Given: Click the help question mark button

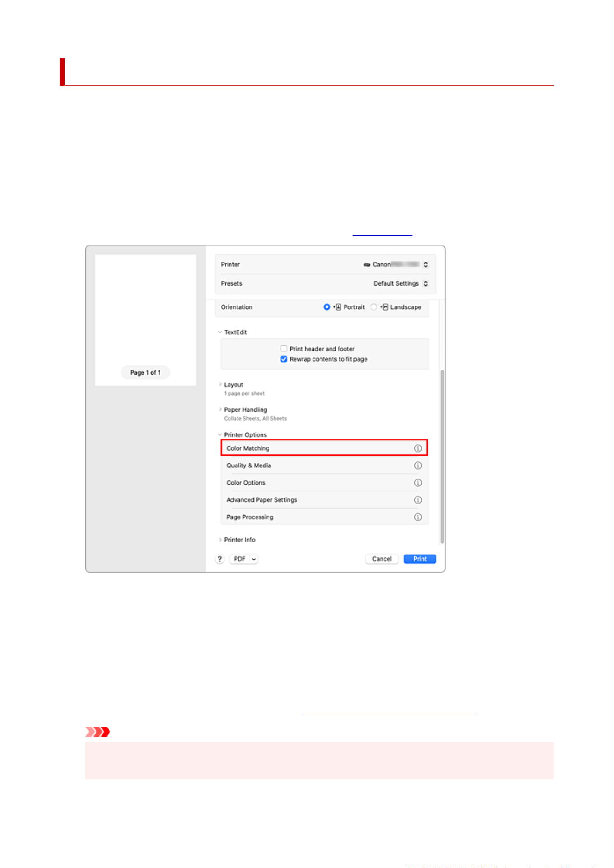Looking at the screenshot, I should (220, 559).
